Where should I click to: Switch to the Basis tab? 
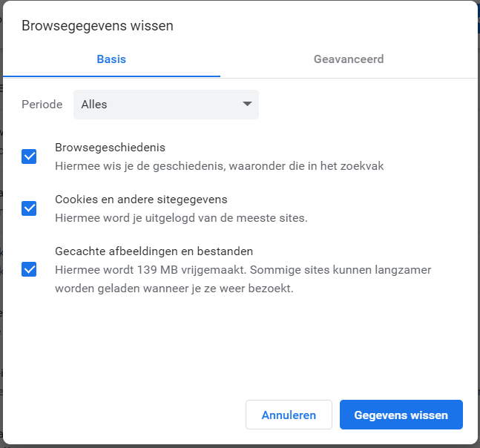111,59
